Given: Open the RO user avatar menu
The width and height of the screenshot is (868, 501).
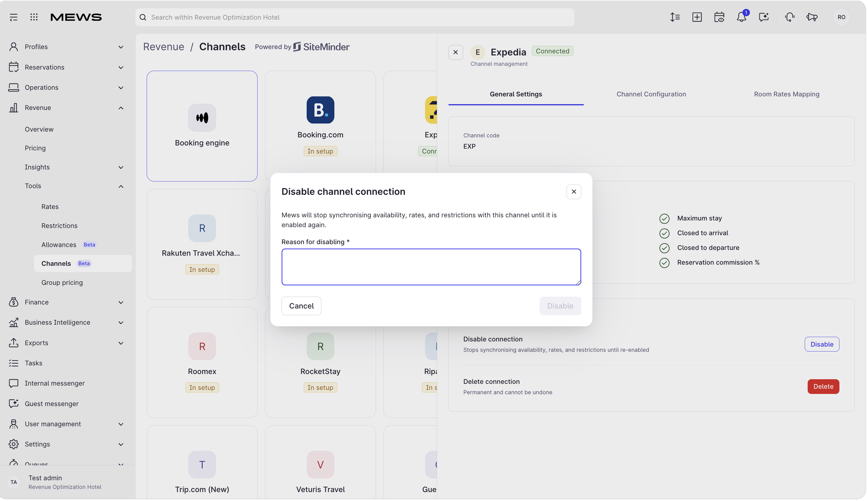Looking at the screenshot, I should click(841, 17).
